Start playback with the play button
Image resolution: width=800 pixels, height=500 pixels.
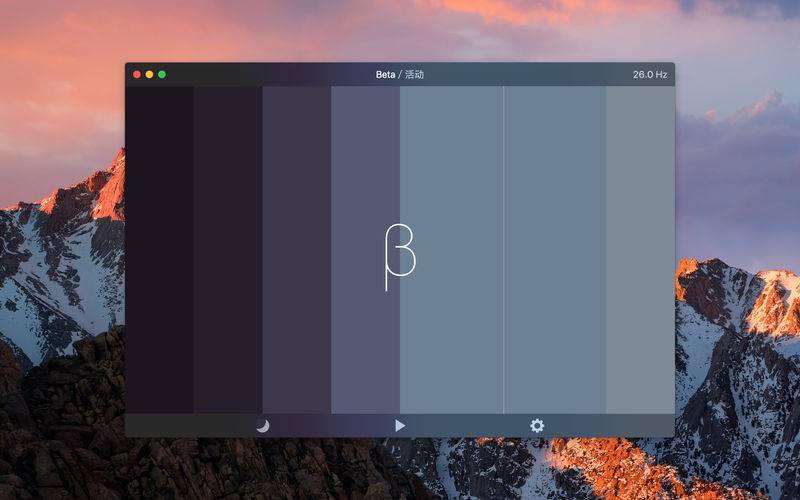click(400, 426)
